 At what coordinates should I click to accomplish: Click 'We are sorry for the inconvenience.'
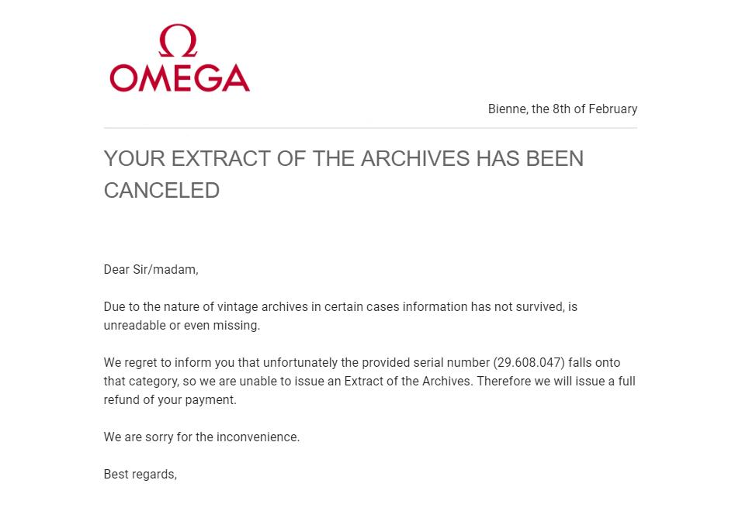point(202,437)
